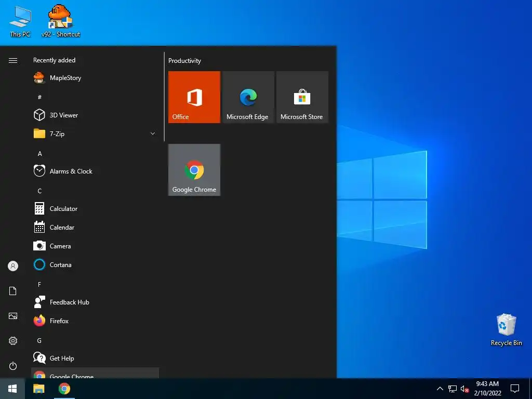The height and width of the screenshot is (399, 532).
Task: Open the notification Action Center
Action: [515, 389]
